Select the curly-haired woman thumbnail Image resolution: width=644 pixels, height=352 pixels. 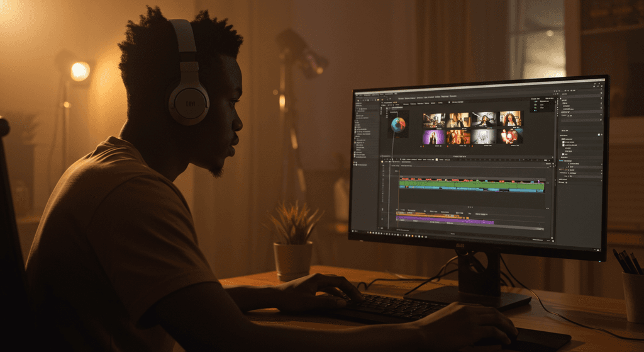pyautogui.click(x=509, y=119)
